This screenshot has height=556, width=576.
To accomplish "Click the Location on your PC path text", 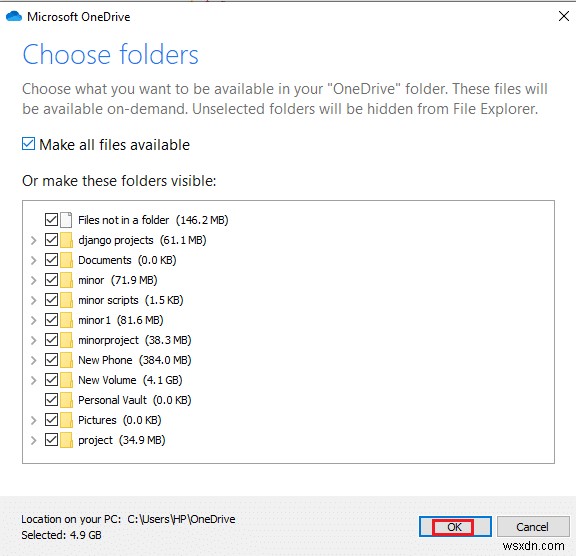I will (128, 519).
